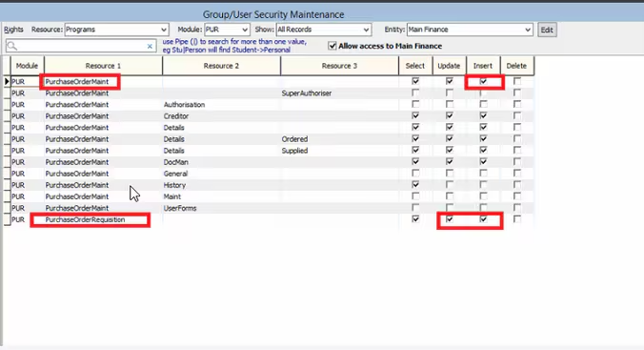This screenshot has width=644, height=350.
Task: Click the Insert column header
Action: click(x=483, y=66)
